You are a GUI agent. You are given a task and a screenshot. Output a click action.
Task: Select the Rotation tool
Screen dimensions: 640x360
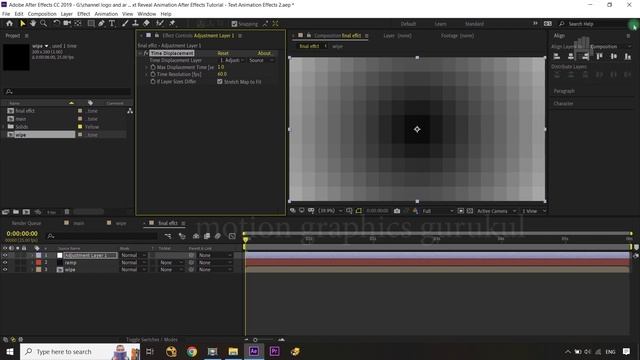pyautogui.click(x=56, y=24)
